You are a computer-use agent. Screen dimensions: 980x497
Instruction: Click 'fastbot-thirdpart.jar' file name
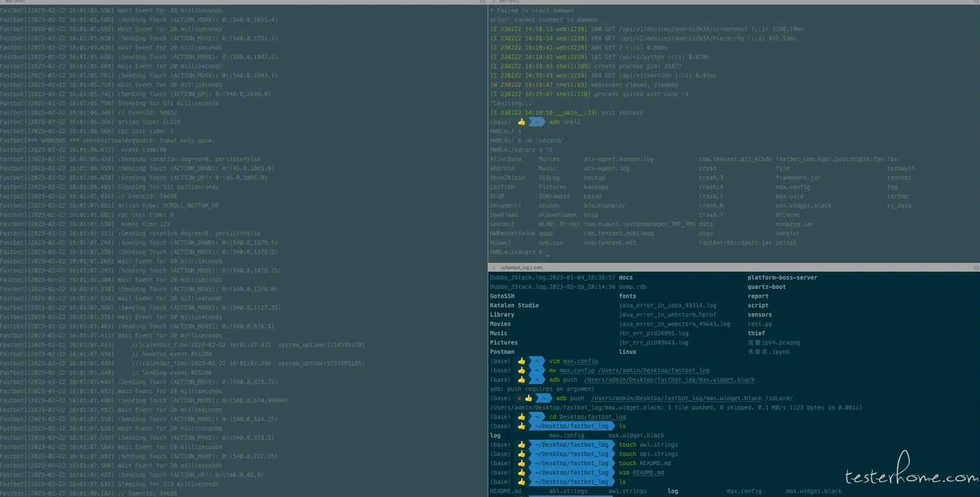point(735,243)
